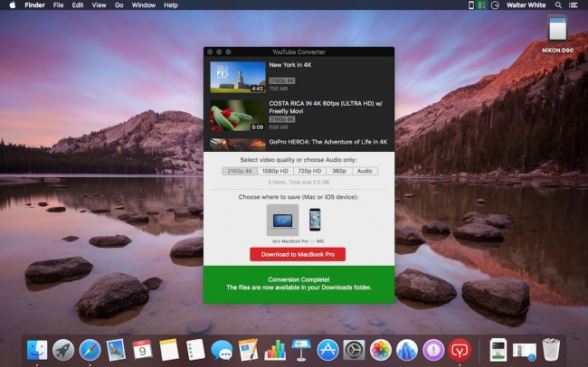This screenshot has height=367, width=588.
Task: Open Finder from the Dock
Action: coord(37,350)
